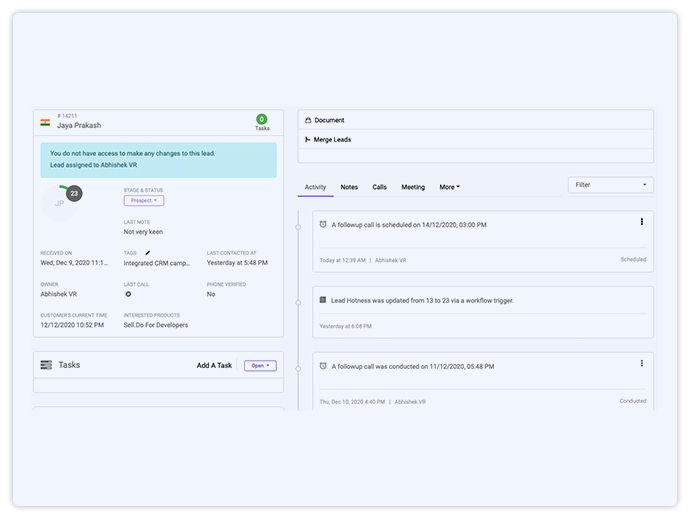Click the followup call conducted activity text
This screenshot has height=517, width=689.
tap(413, 366)
